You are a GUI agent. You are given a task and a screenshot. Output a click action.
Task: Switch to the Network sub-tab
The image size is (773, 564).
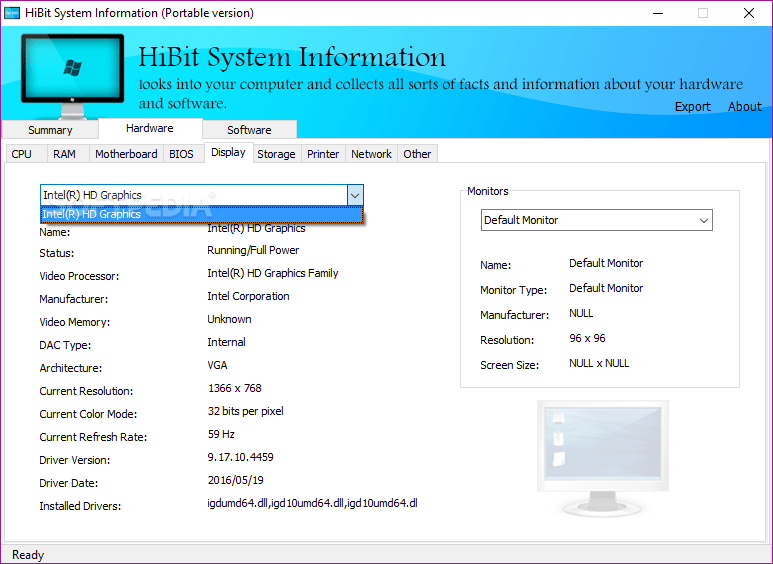371,154
